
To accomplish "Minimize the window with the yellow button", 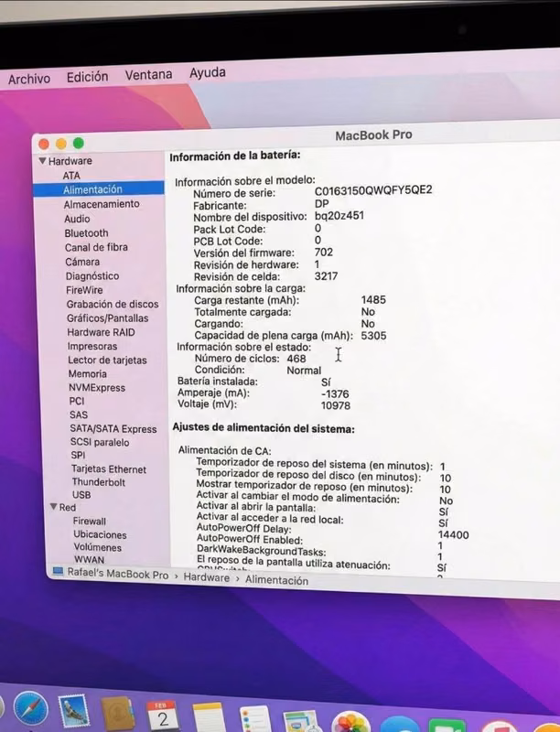I will (x=61, y=144).
